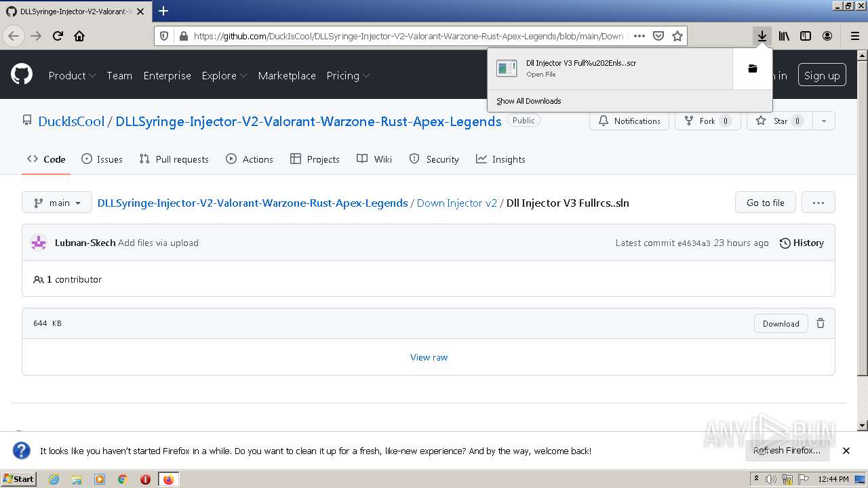Click the Notifications button
This screenshot has height=488, width=868.
click(629, 121)
